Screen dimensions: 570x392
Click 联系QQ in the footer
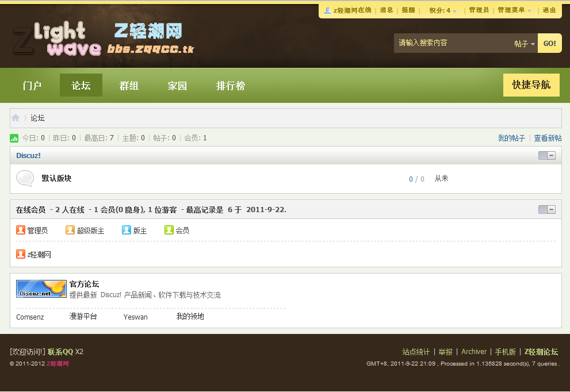point(60,352)
